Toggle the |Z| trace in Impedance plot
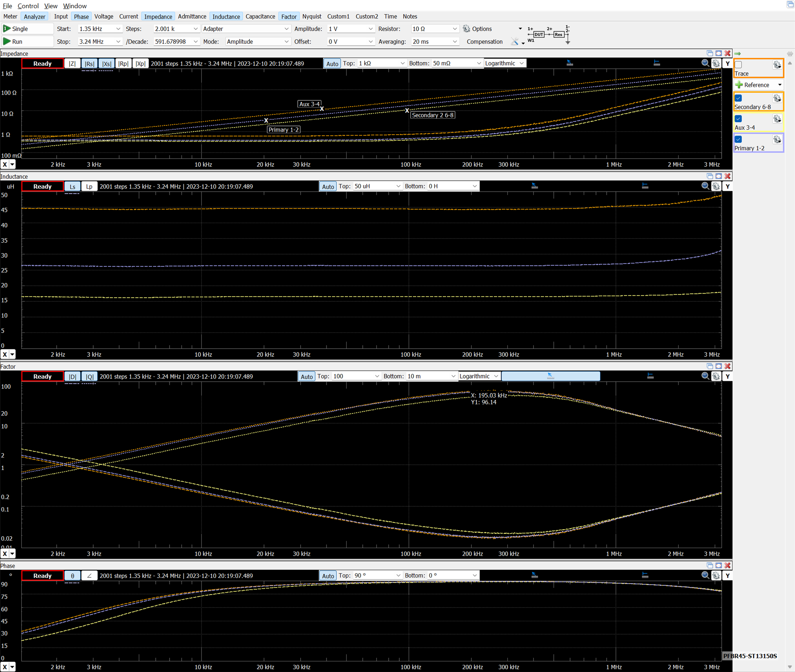 click(x=72, y=63)
